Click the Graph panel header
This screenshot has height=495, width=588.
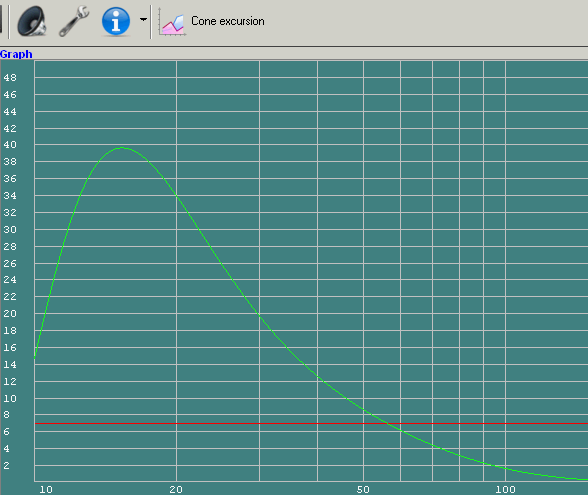click(x=16, y=54)
